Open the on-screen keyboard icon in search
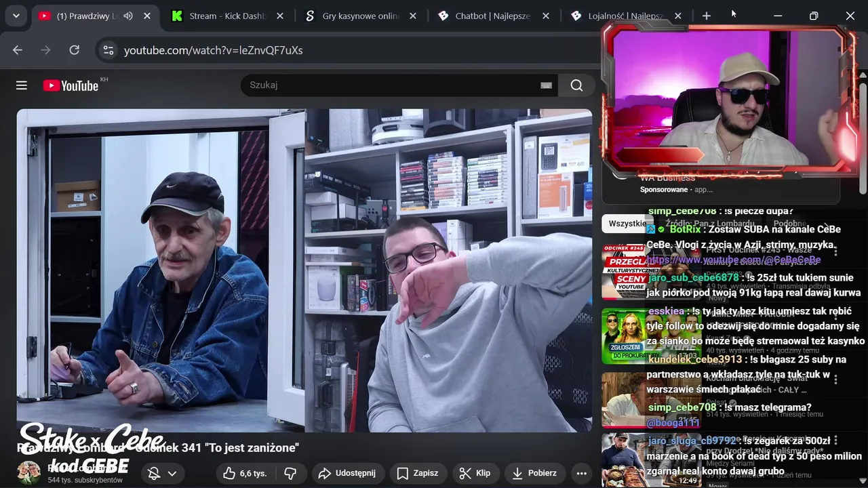The width and height of the screenshot is (868, 488). [546, 85]
